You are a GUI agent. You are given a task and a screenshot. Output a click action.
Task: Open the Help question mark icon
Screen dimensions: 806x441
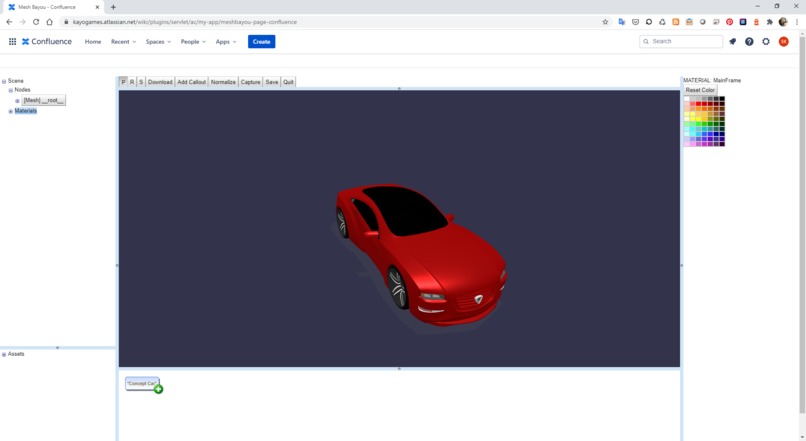coord(749,42)
